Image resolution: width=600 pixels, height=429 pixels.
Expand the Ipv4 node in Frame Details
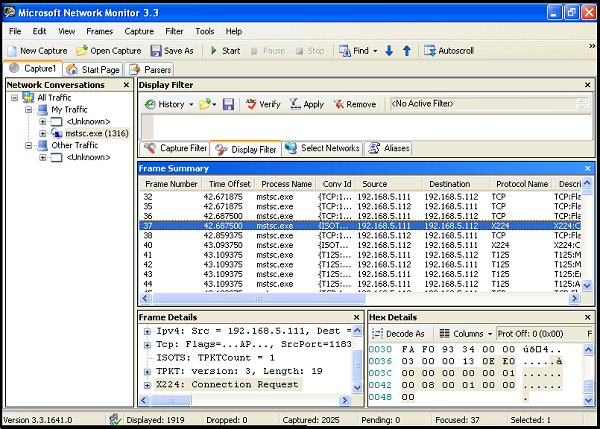pos(147,331)
